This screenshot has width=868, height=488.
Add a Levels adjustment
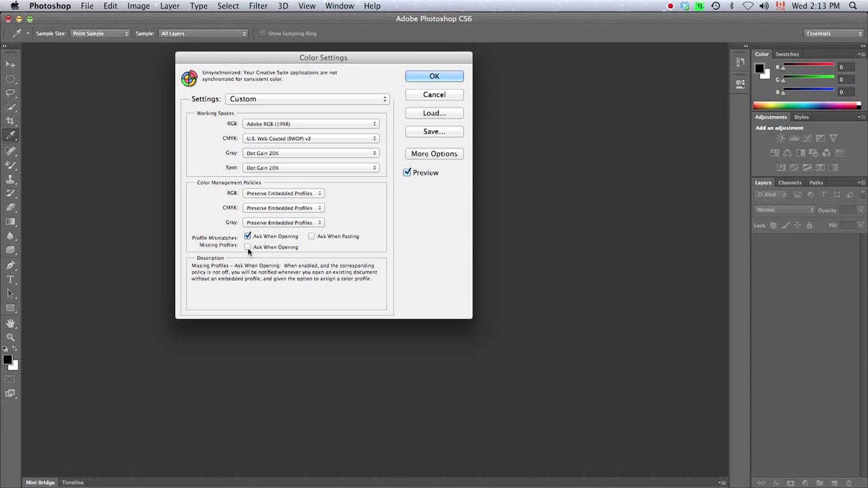(794, 138)
